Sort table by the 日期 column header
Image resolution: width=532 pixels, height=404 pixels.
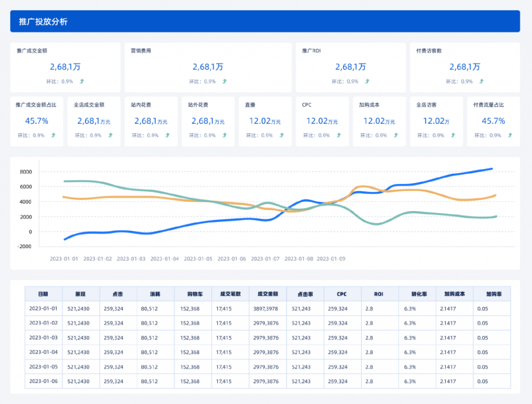[x=43, y=294]
